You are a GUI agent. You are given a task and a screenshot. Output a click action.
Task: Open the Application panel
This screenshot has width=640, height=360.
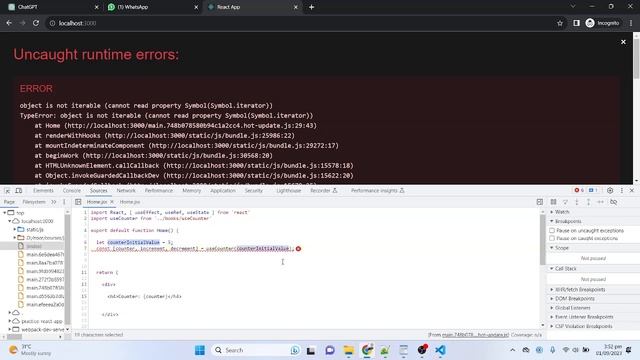click(x=223, y=191)
